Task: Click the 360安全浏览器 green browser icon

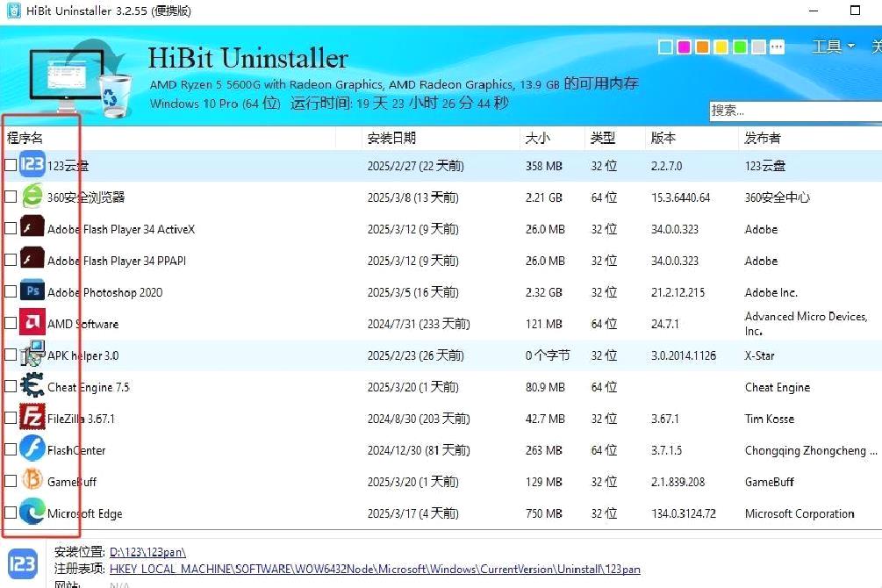Action: 32,196
